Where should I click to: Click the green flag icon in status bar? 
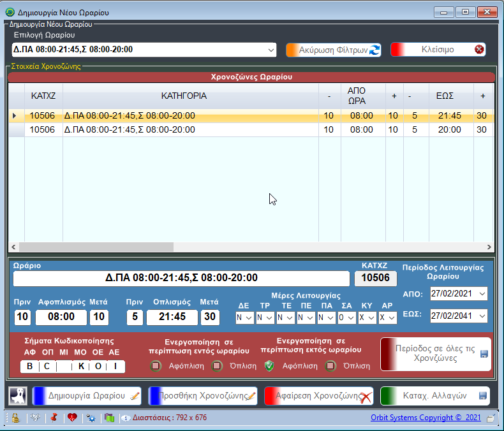pyautogui.click(x=109, y=418)
